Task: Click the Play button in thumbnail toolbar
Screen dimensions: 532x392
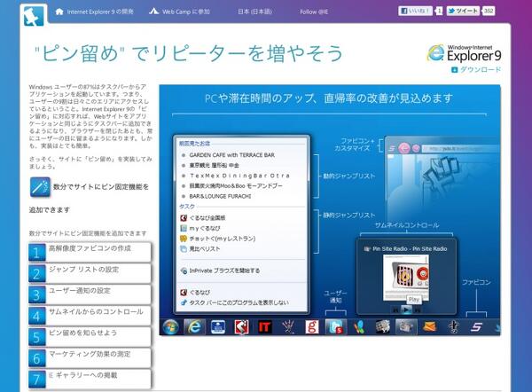Action: tap(406, 310)
